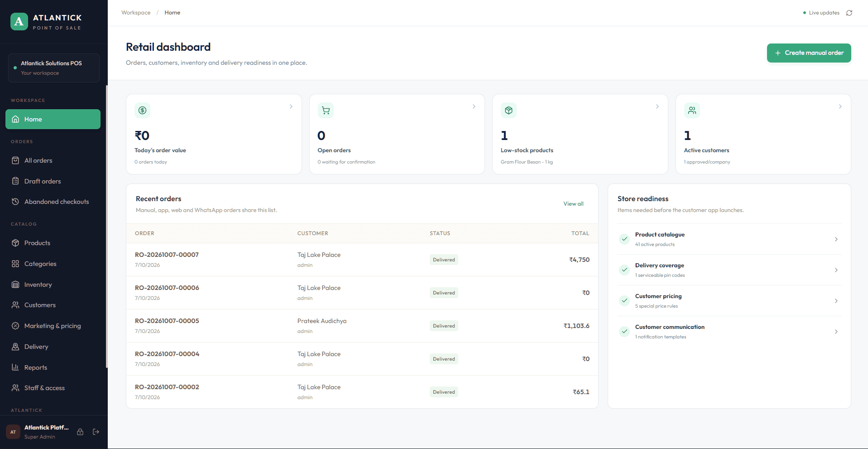Open order RO-20261007-00005

click(x=167, y=321)
